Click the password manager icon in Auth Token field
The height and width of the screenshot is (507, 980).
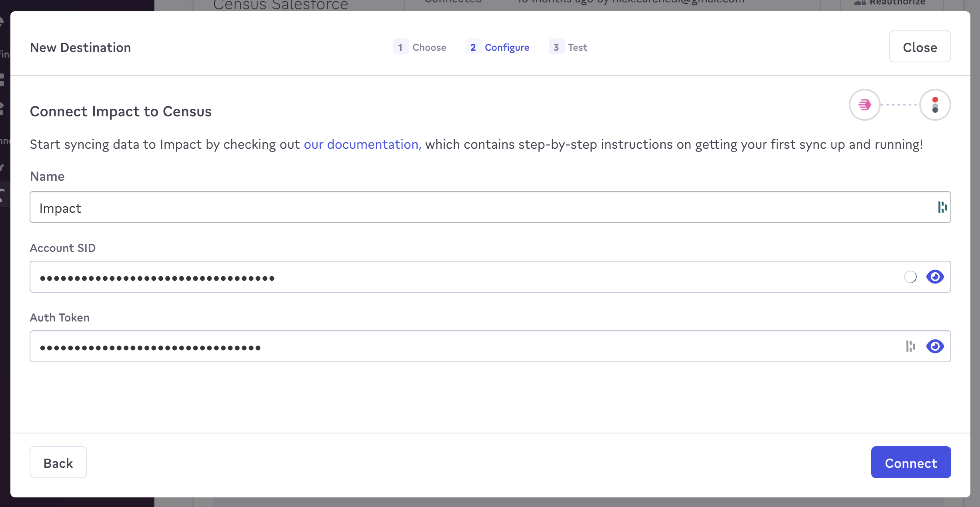[910, 346]
